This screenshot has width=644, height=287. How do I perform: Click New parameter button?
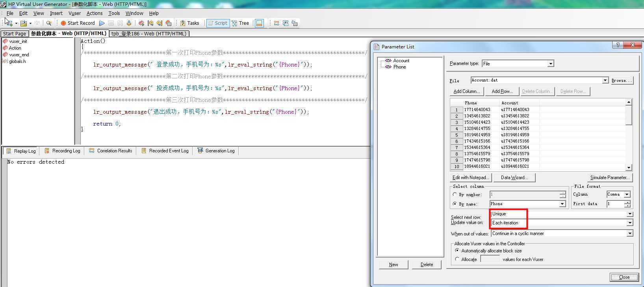[x=393, y=265]
